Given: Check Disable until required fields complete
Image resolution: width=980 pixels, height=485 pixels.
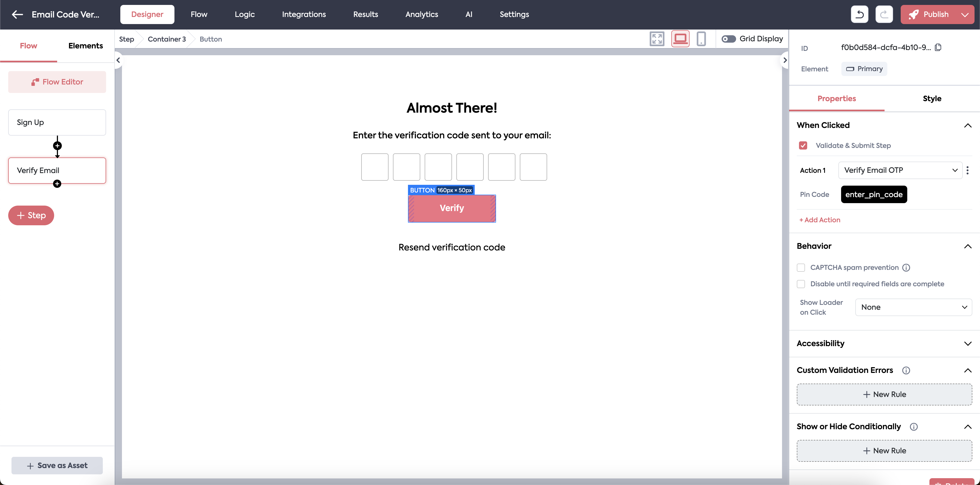Looking at the screenshot, I should tap(801, 284).
